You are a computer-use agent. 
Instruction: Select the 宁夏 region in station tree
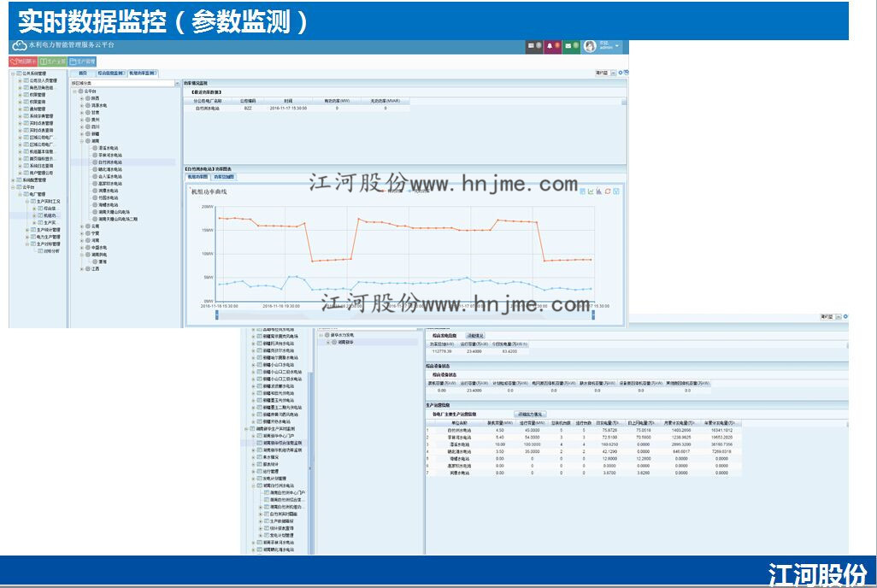tap(95, 233)
